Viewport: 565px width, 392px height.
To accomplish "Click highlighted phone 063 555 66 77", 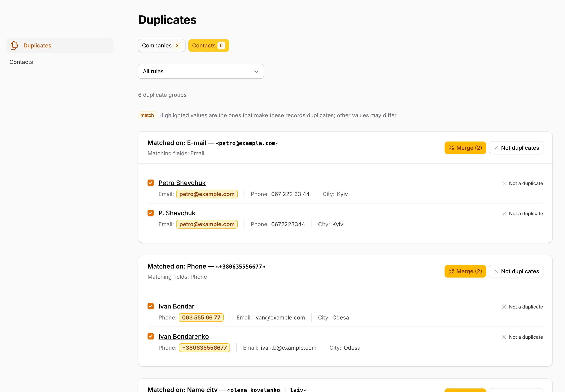I will 201,318.
